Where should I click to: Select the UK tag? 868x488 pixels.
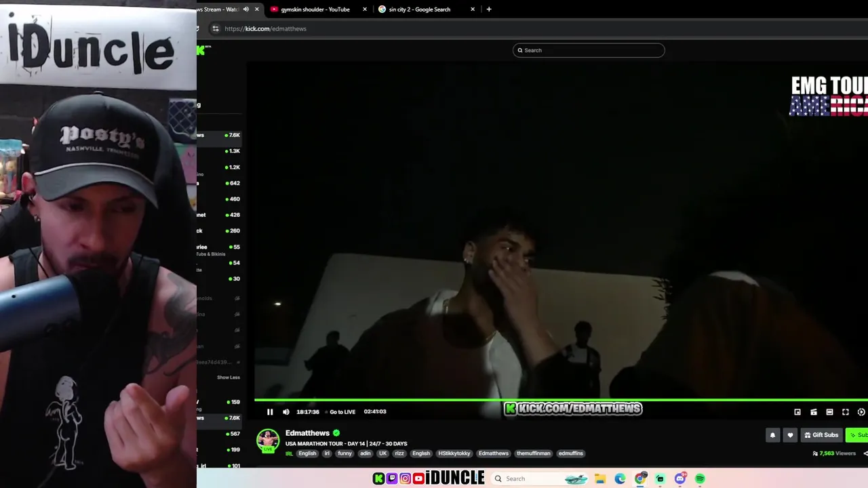point(383,453)
